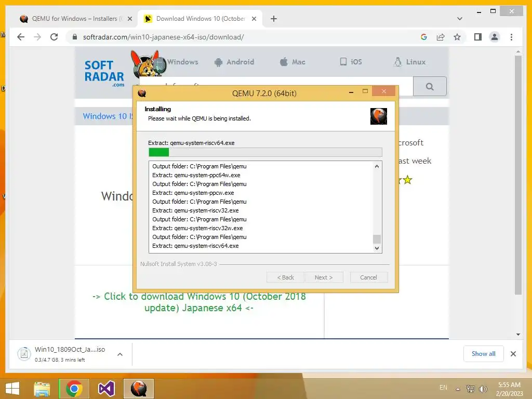Click the installer log scroll-down arrow
The image size is (532, 399).
click(x=377, y=248)
